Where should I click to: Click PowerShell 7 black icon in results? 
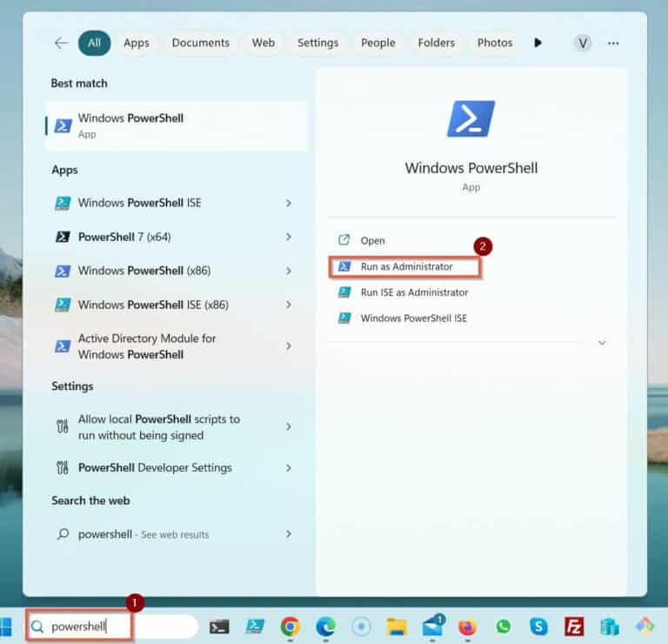click(x=63, y=237)
